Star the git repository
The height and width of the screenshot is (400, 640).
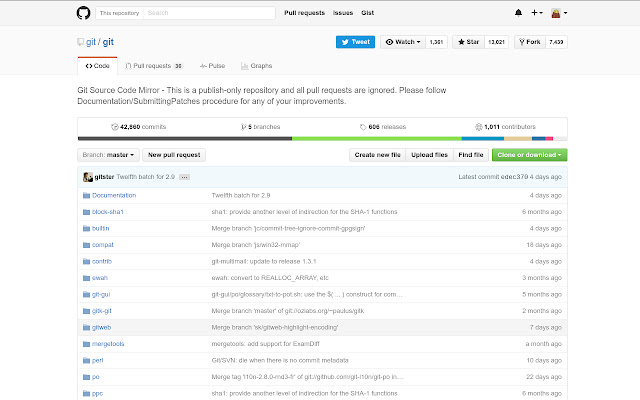click(x=469, y=42)
